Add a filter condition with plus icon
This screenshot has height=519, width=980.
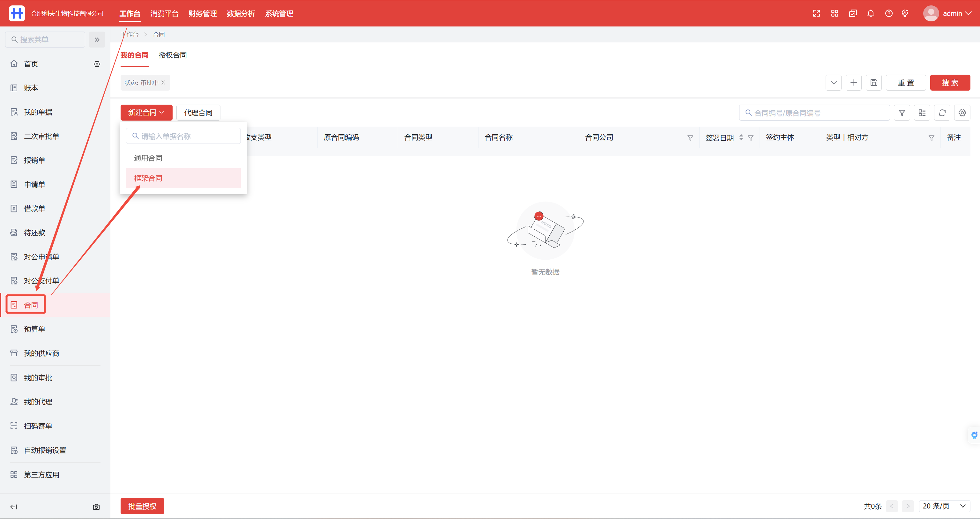(854, 83)
